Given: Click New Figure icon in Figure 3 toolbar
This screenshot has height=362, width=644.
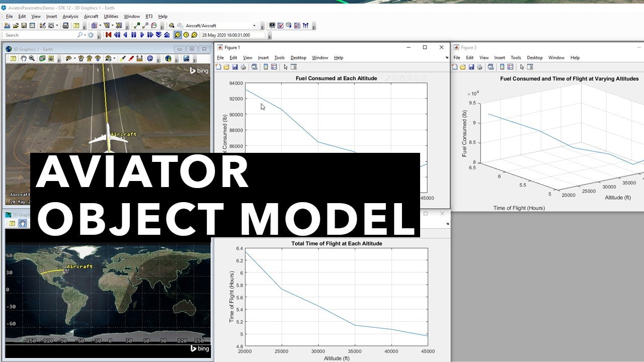Looking at the screenshot, I should [454, 66].
